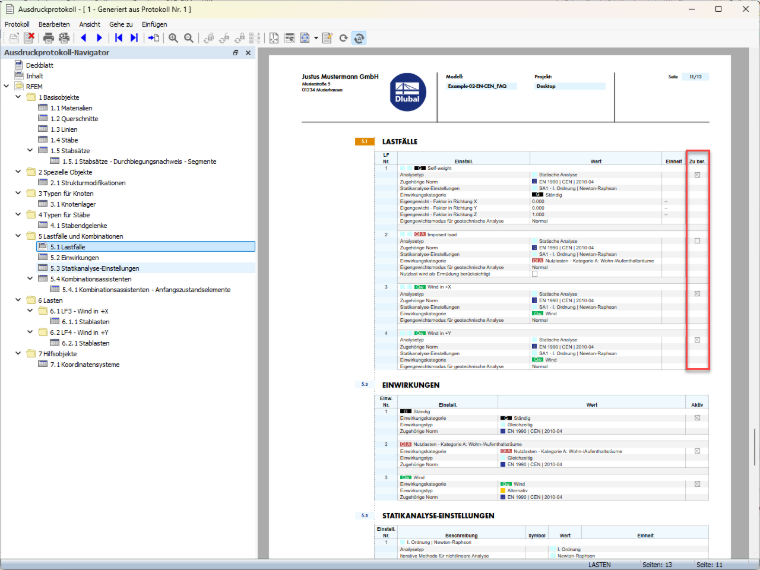The image size is (760, 570).
Task: Collapse the '1 Basisobjekte' tree folder
Action: (x=18, y=97)
